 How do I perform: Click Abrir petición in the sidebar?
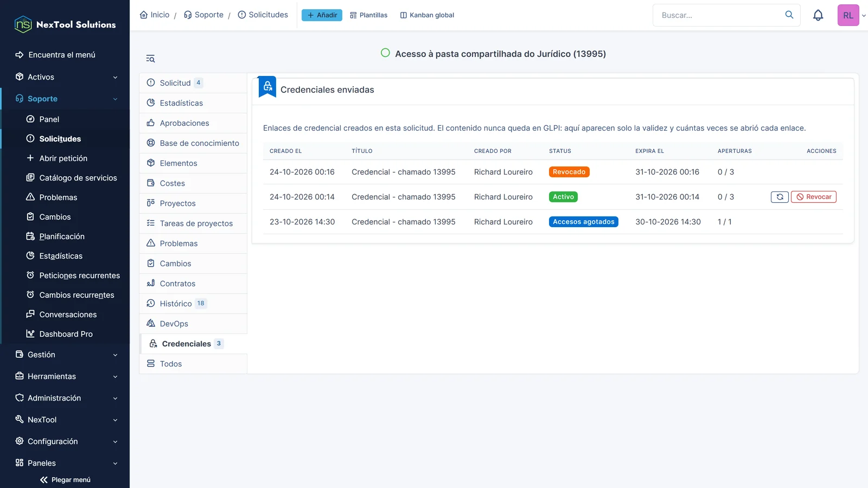click(65, 158)
